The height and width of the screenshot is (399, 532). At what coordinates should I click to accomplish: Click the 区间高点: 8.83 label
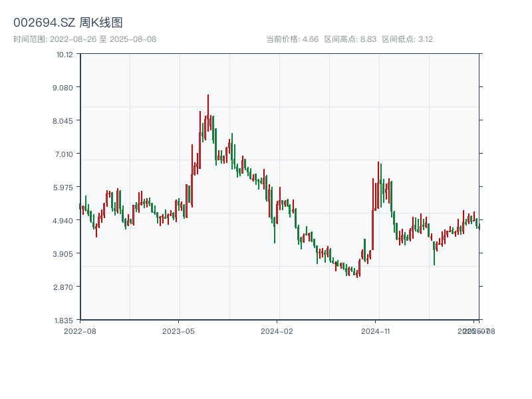[350, 39]
